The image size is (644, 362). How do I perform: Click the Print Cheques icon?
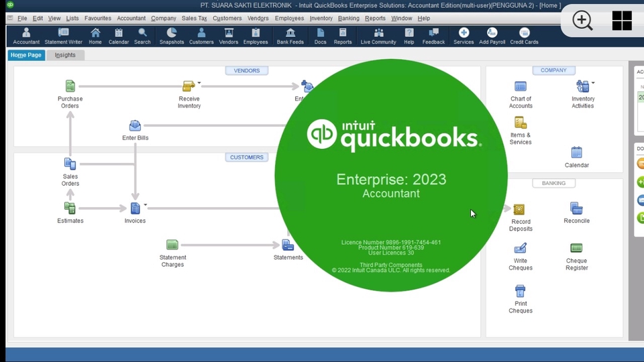coord(520,291)
